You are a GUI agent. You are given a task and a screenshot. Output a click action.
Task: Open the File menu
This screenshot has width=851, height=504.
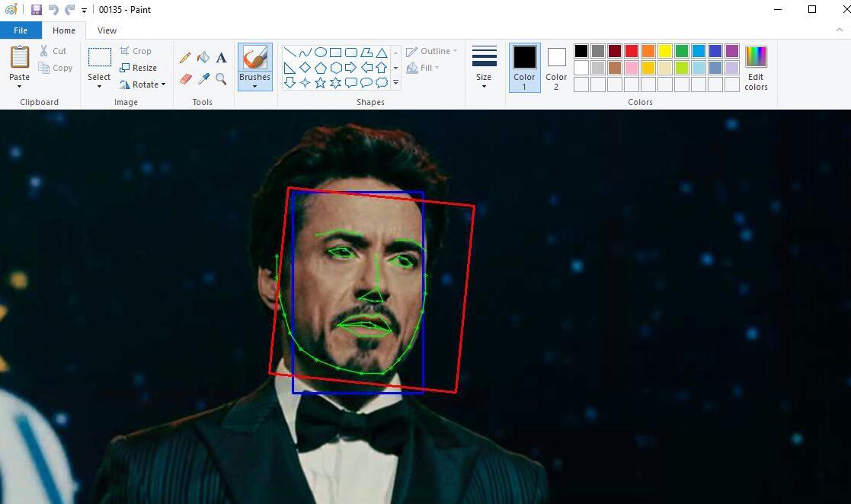pyautogui.click(x=21, y=30)
